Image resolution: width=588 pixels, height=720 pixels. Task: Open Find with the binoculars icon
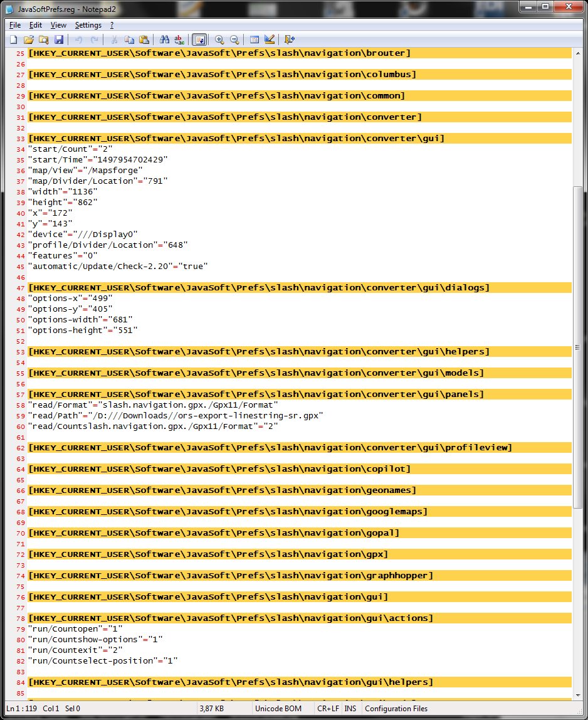click(165, 40)
